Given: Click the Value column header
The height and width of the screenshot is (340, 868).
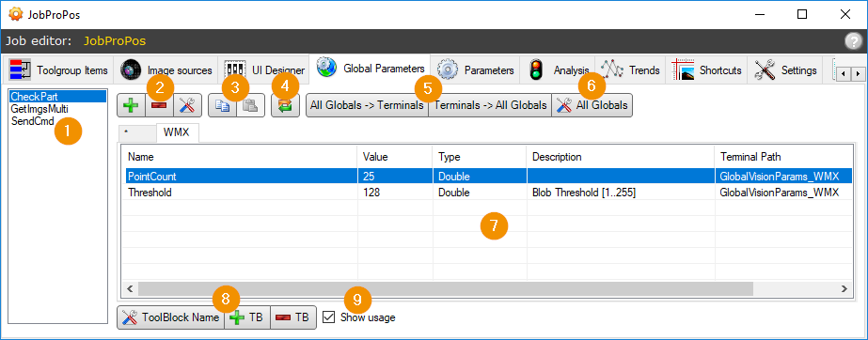Looking at the screenshot, I should tap(395, 157).
